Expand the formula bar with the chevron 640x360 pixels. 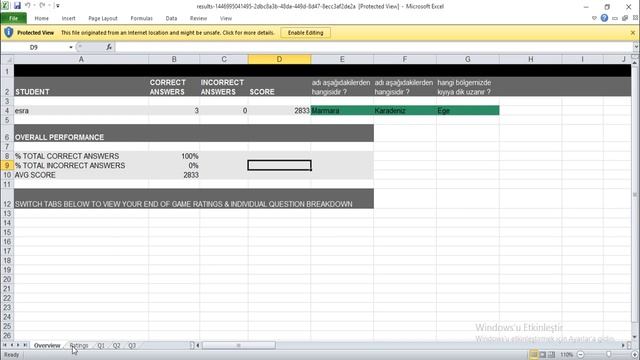pos(636,47)
